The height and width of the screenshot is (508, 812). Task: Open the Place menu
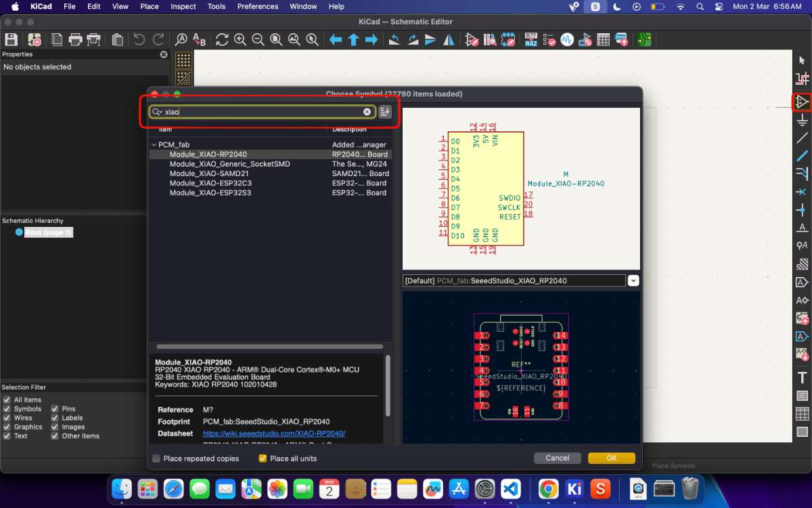150,6
